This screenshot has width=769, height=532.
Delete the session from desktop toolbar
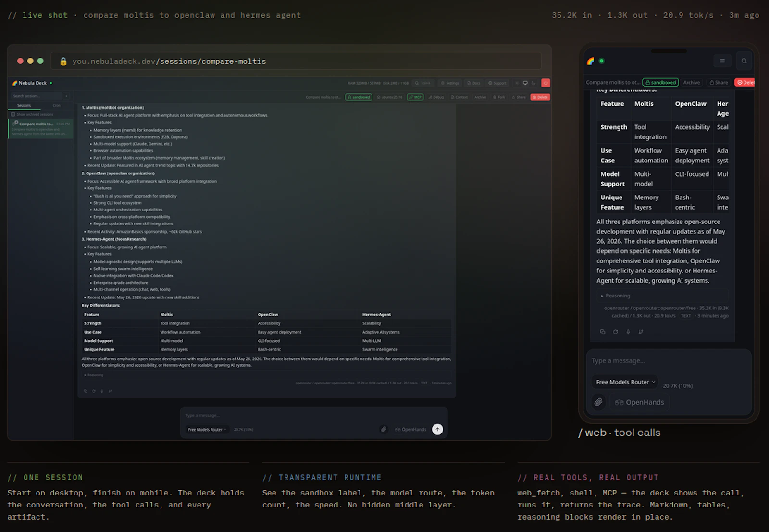pyautogui.click(x=540, y=97)
